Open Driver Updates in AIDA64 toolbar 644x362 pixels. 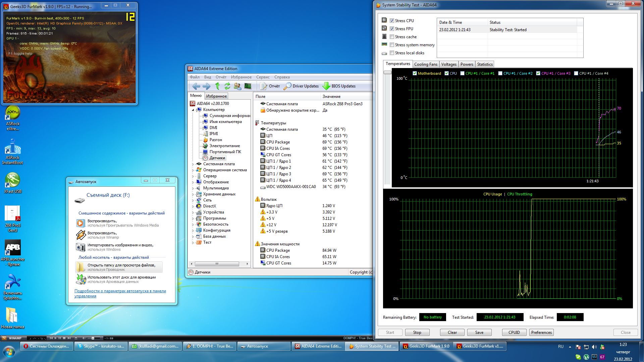pos(301,86)
